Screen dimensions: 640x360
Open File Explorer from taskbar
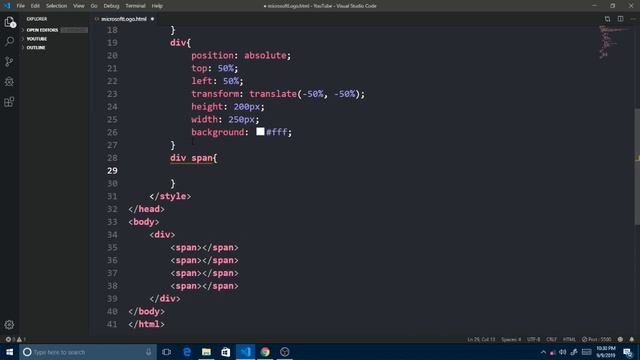[206, 352]
